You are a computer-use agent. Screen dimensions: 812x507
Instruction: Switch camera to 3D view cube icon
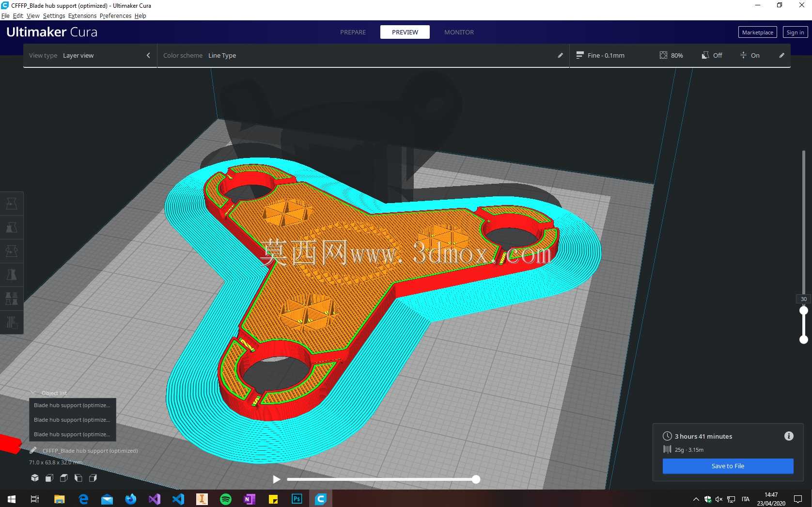point(35,478)
